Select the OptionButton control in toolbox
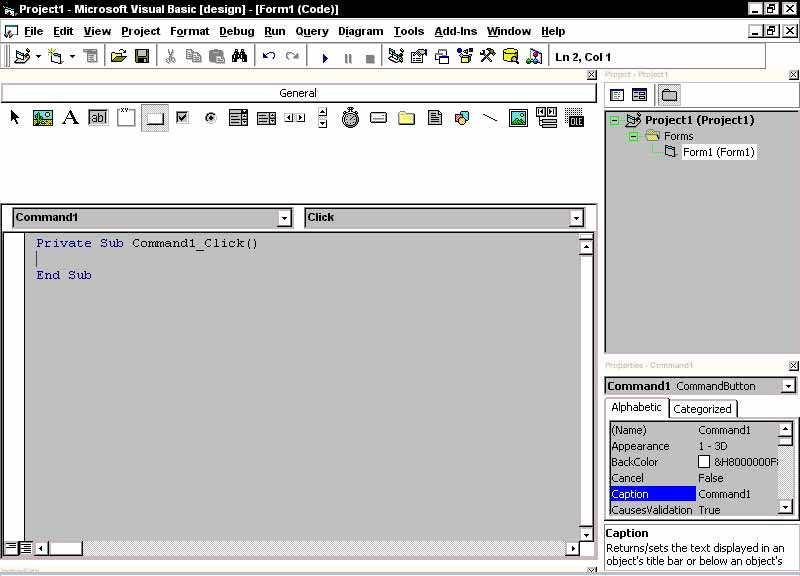 click(x=210, y=118)
